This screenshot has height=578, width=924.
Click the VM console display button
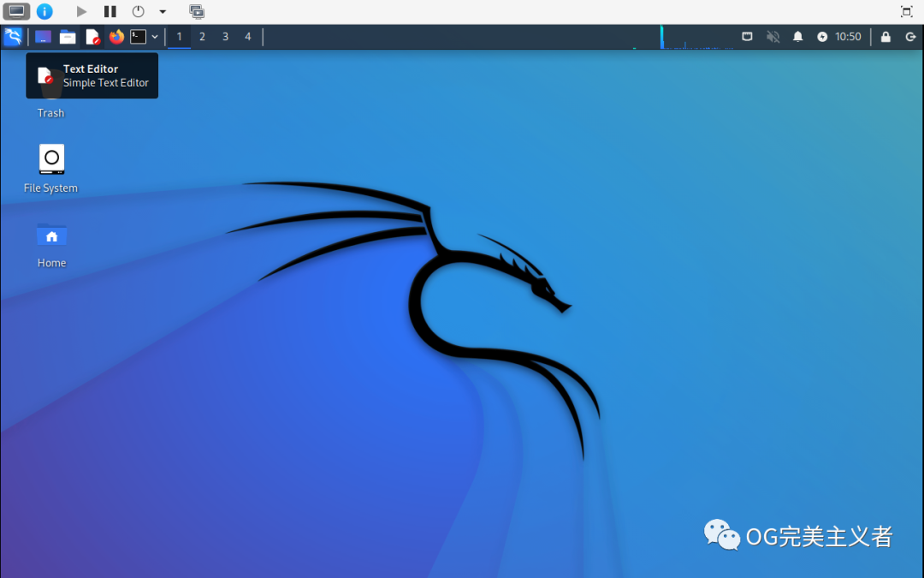coord(16,11)
